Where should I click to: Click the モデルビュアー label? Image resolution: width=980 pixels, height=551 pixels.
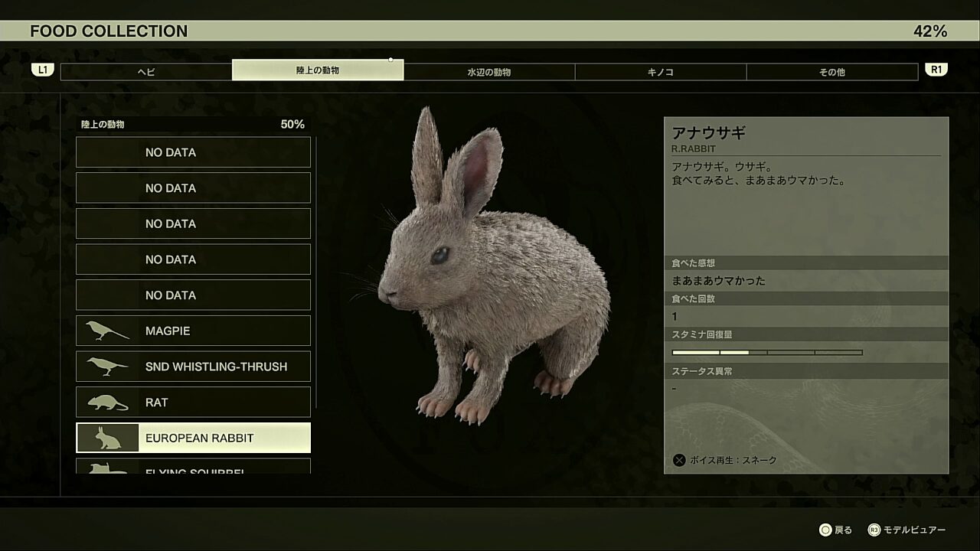click(914, 530)
